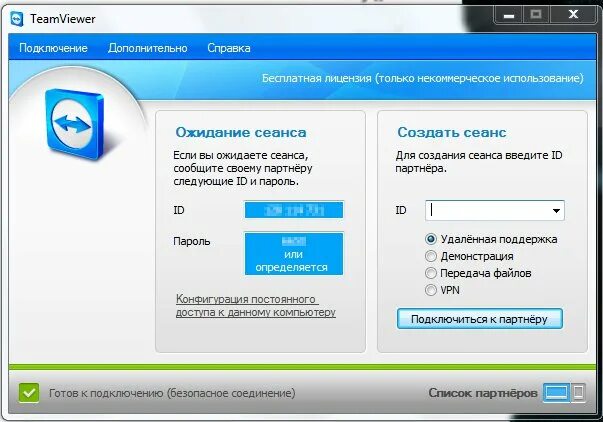This screenshot has height=422, width=603.
Task: Click the blurred own ID field
Action: pyautogui.click(x=294, y=210)
